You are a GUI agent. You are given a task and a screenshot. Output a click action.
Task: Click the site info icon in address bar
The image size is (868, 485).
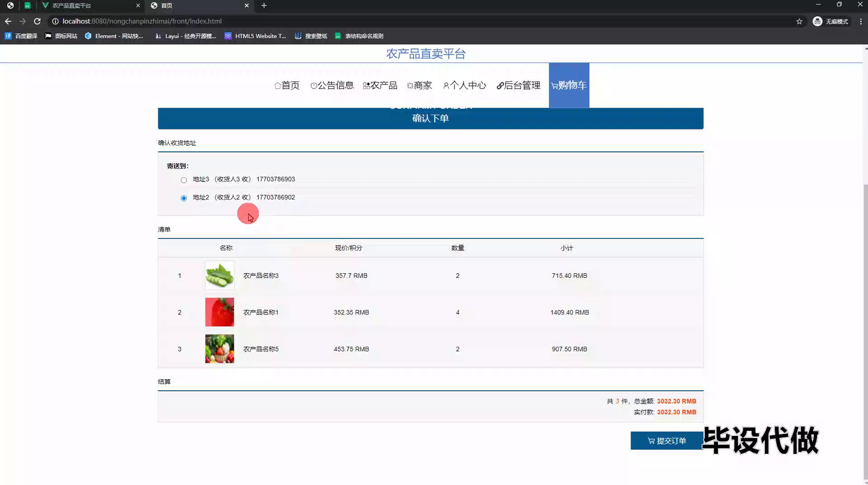(55, 21)
